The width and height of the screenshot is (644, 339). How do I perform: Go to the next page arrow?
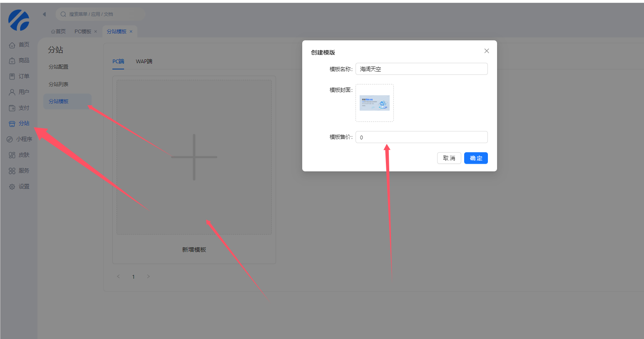(148, 277)
